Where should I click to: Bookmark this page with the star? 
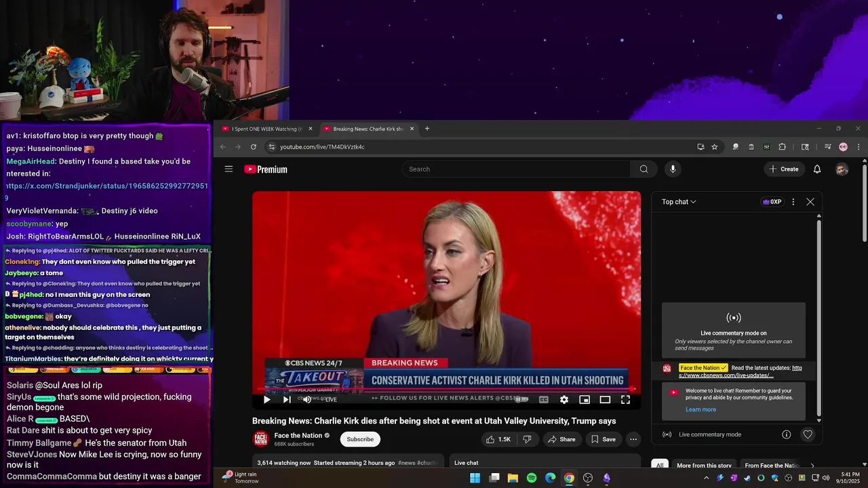tap(715, 147)
